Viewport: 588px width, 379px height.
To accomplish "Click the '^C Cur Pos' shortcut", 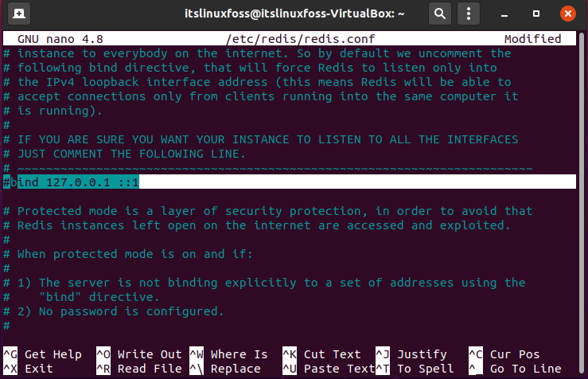I will pyautogui.click(x=504, y=354).
